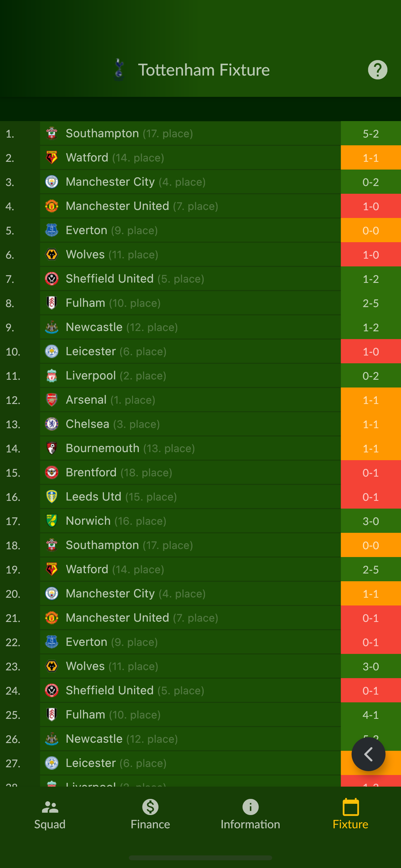Tap the Wolves crest in fixture 23
This screenshot has height=868, width=401.
click(52, 666)
